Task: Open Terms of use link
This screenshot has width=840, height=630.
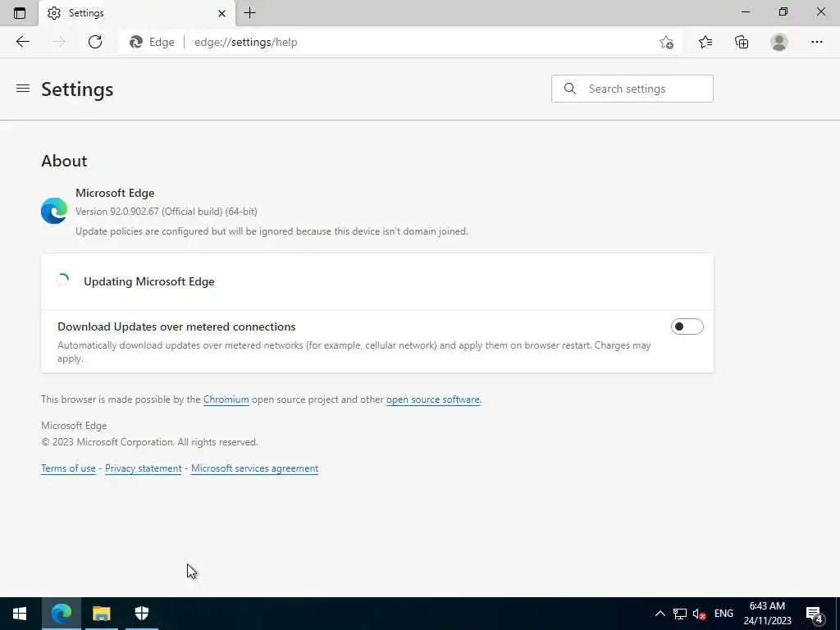Action: [68, 468]
